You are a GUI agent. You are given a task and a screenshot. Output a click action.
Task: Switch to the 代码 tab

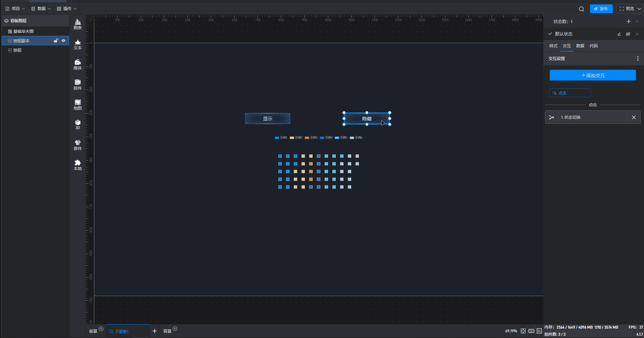click(x=594, y=46)
